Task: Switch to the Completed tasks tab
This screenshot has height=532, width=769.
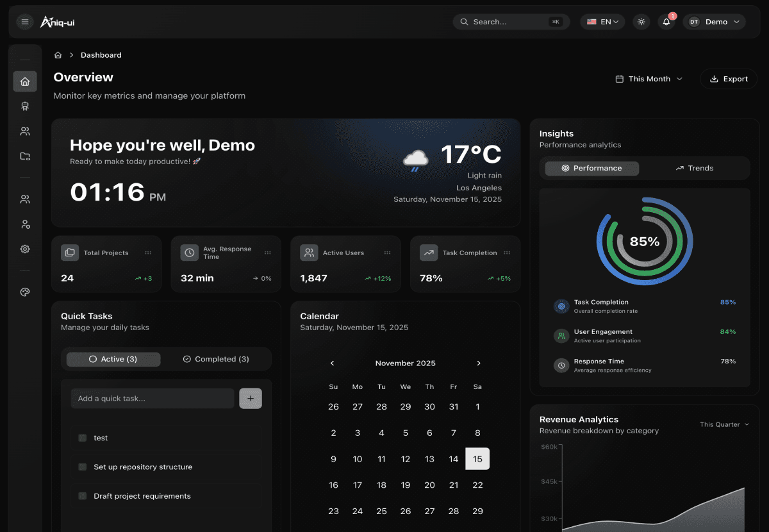Action: click(x=215, y=359)
